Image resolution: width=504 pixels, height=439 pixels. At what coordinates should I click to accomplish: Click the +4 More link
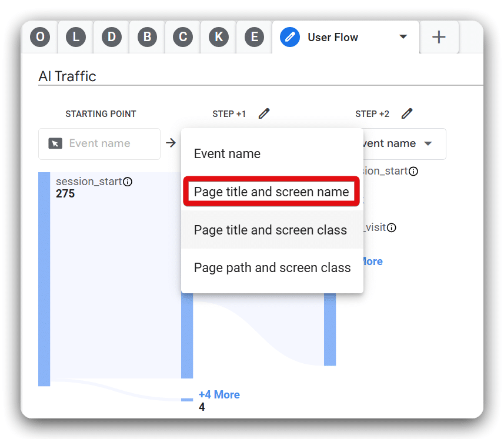point(219,394)
